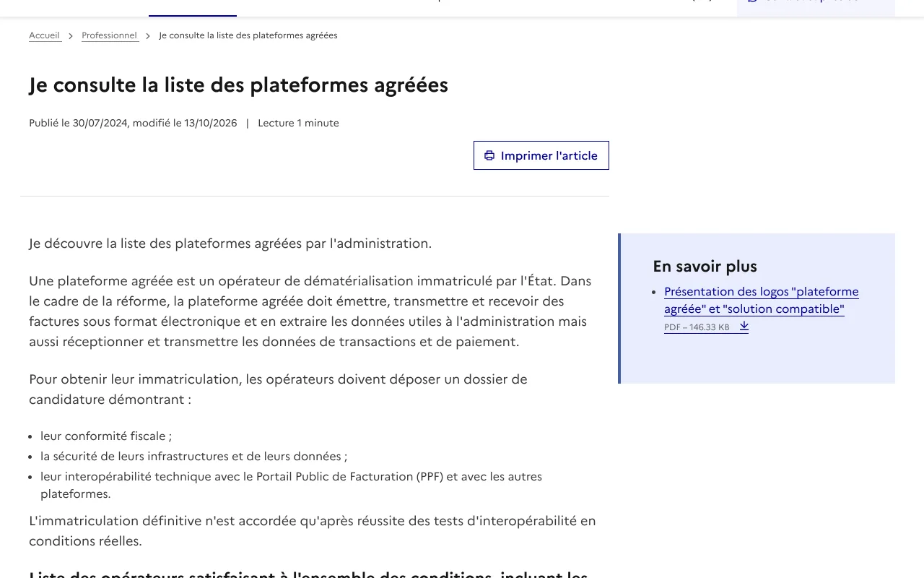Click the list item about "leur interopérabilité technique"
The image size is (924, 578).
pos(292,486)
